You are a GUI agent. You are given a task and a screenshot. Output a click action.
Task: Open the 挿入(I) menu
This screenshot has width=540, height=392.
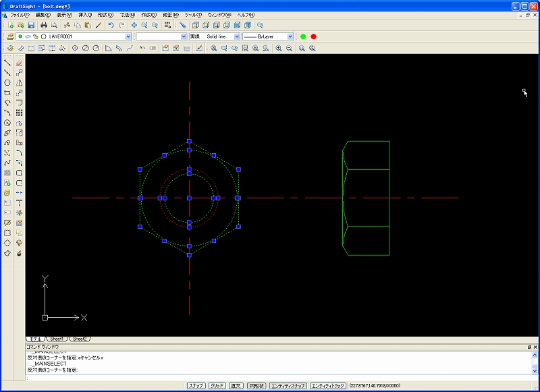click(85, 15)
